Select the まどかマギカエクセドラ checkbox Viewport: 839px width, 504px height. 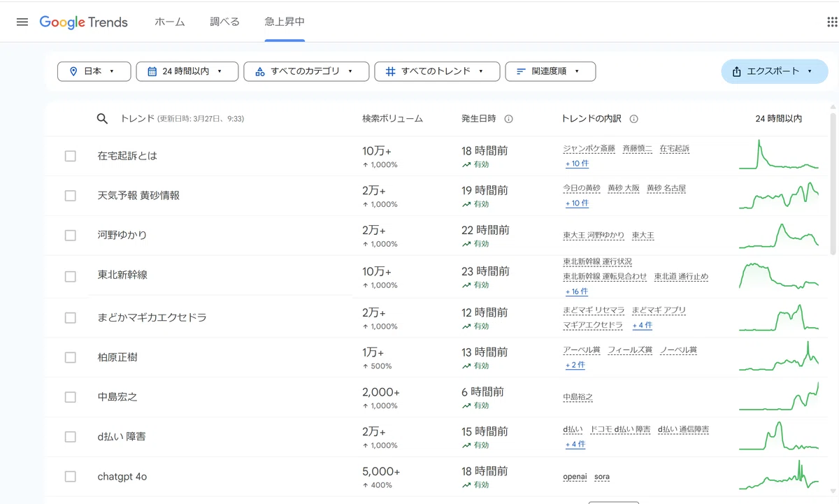70,317
